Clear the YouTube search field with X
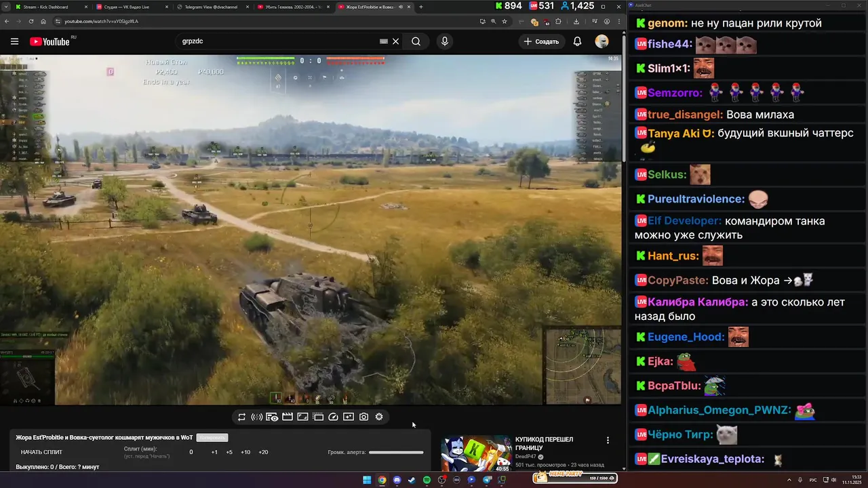This screenshot has height=488, width=868. (396, 41)
